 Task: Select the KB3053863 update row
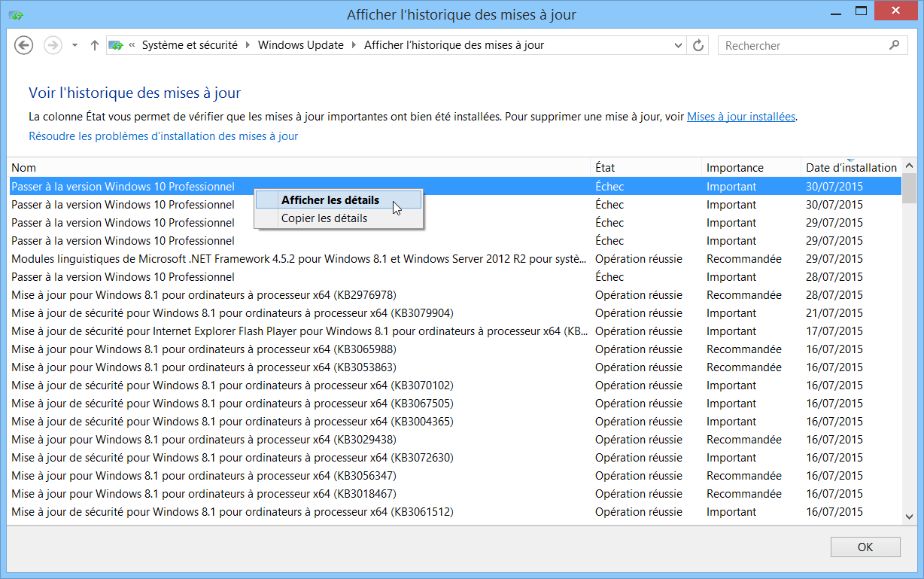(455, 367)
